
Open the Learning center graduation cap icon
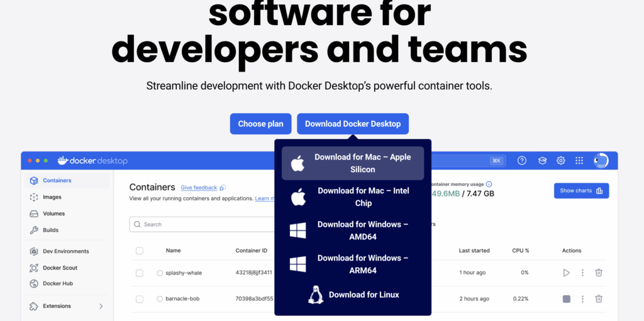point(542,161)
